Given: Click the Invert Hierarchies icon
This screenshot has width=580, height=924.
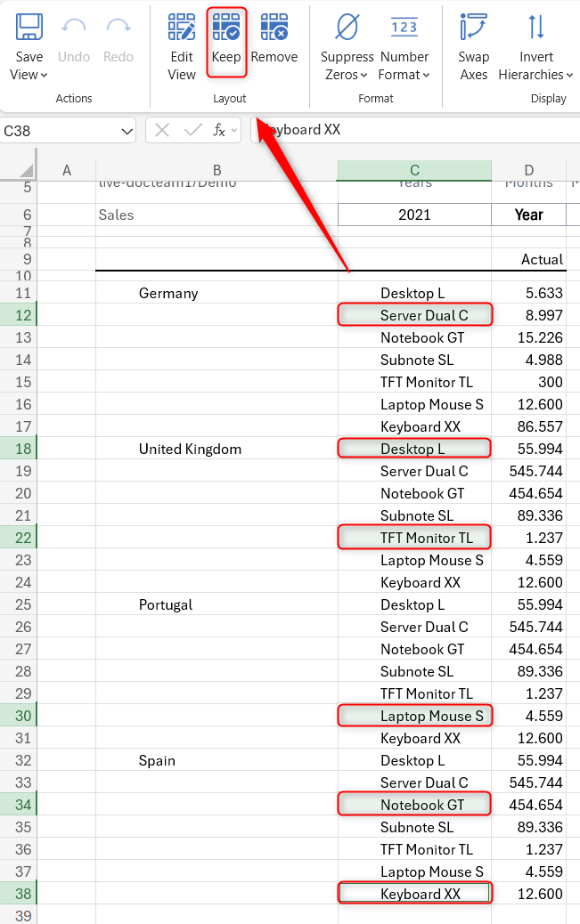Looking at the screenshot, I should pos(535,36).
